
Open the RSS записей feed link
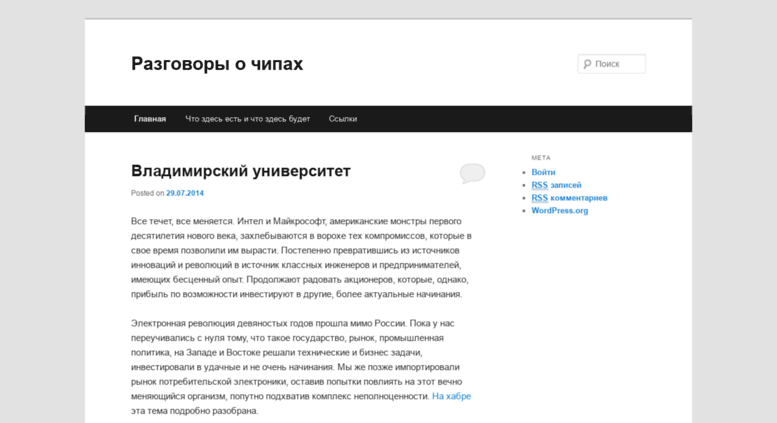556,185
